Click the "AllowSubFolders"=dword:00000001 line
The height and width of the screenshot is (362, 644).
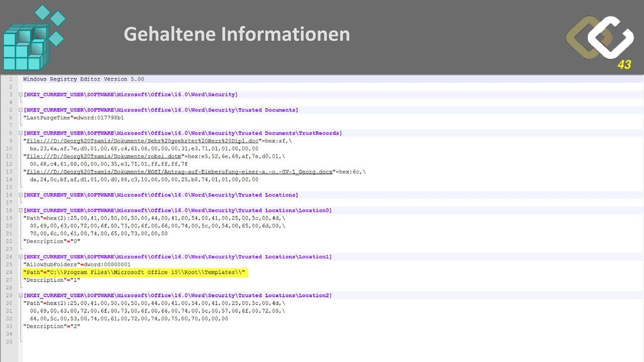point(77,265)
